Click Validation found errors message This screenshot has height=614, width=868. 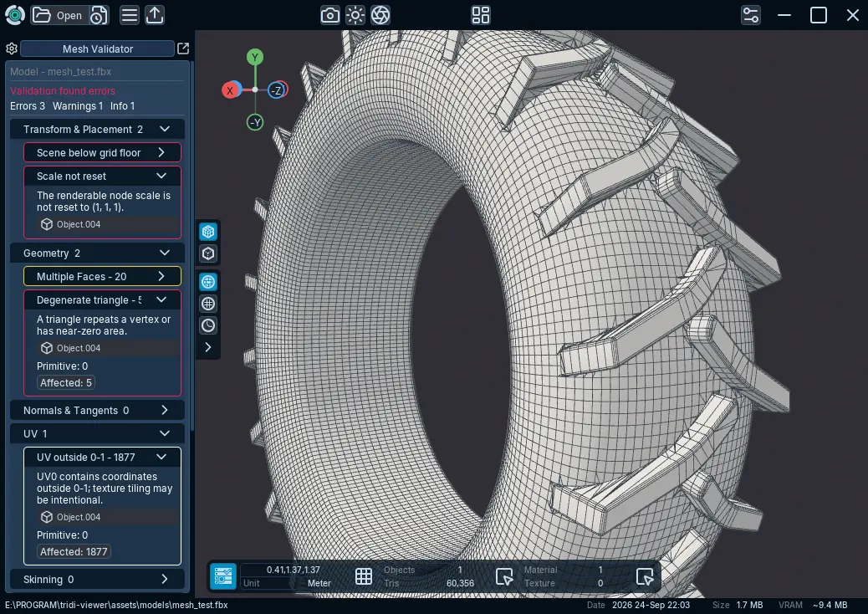pos(63,91)
